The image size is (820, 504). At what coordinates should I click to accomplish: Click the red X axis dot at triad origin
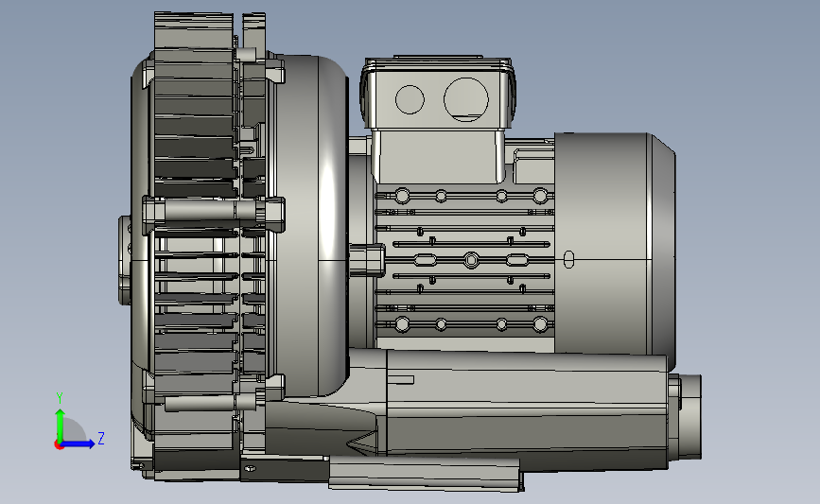coord(59,445)
